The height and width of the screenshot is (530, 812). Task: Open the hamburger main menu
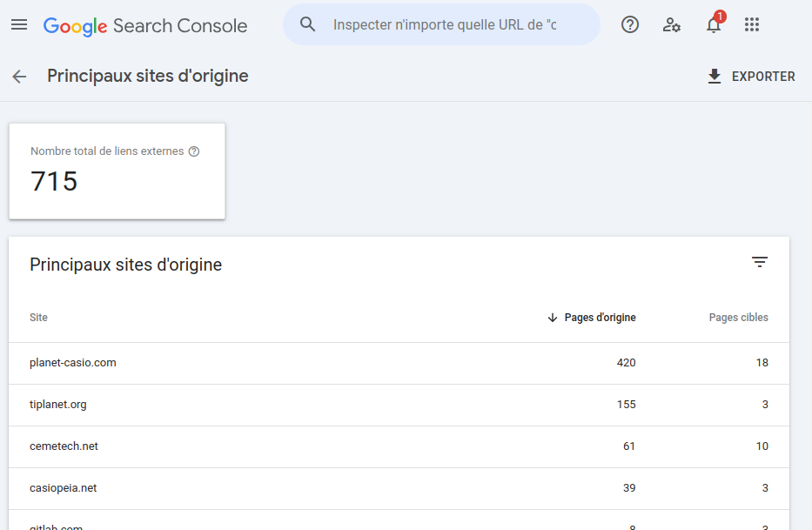(x=19, y=24)
